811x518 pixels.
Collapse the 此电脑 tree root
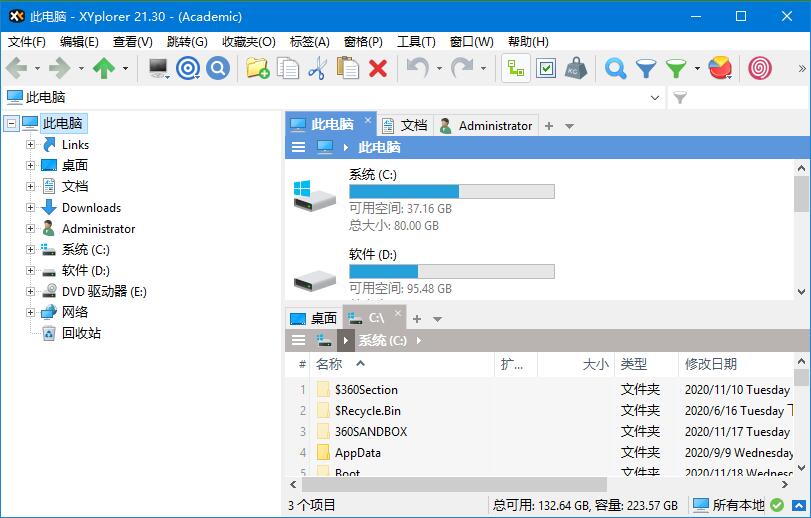click(x=11, y=123)
